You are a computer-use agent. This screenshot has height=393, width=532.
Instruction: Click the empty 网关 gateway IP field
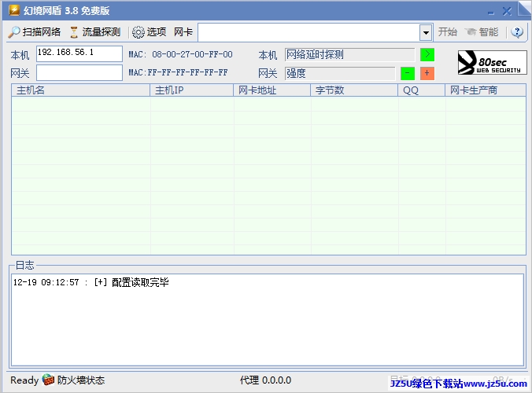coord(79,72)
